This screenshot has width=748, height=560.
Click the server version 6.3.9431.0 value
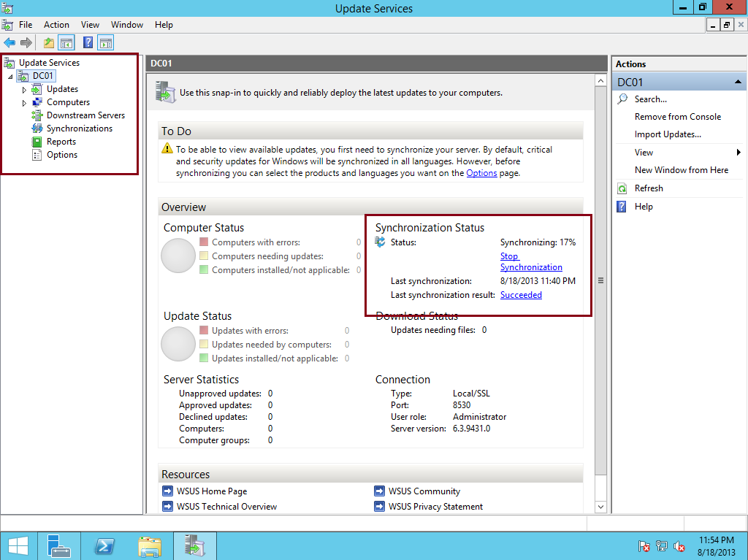[471, 429]
